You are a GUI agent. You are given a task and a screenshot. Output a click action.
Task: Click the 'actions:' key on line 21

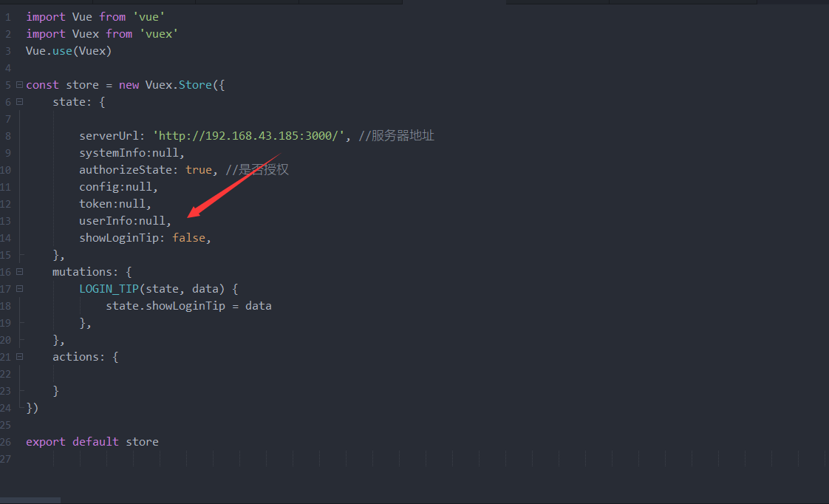79,356
